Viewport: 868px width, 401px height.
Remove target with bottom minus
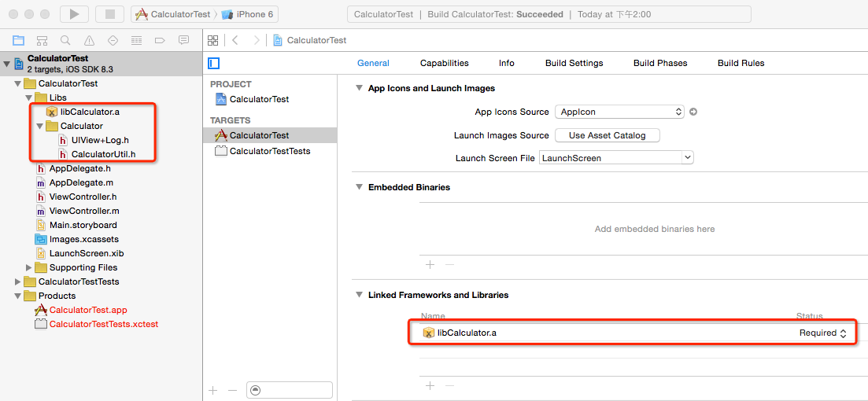point(232,391)
